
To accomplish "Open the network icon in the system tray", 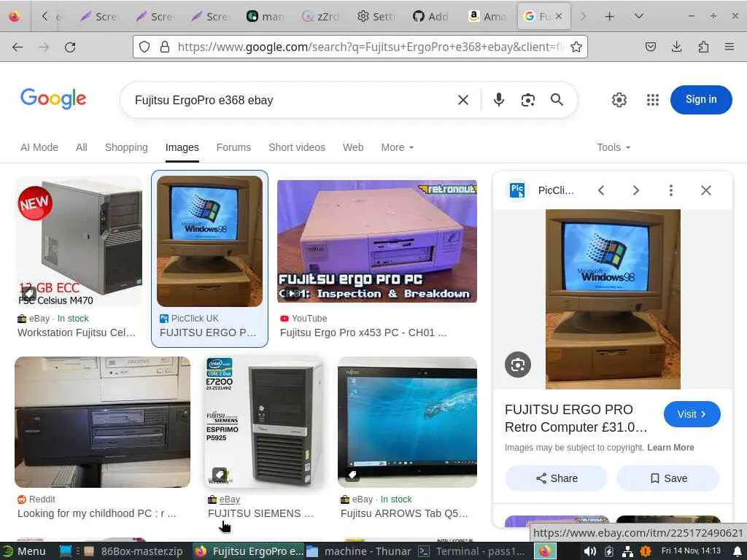I will click(627, 551).
